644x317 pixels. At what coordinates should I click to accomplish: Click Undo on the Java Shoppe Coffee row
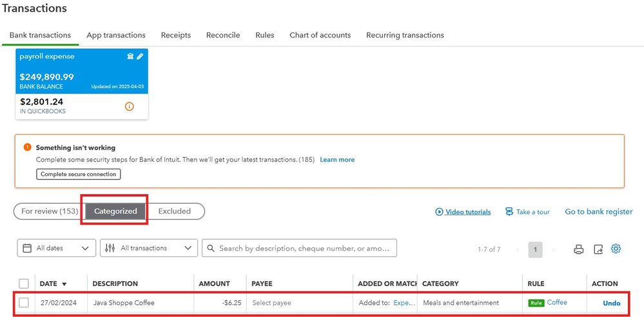coord(612,303)
